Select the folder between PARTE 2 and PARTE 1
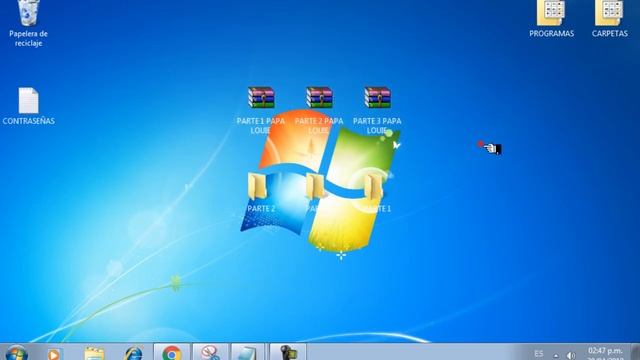 (316, 187)
